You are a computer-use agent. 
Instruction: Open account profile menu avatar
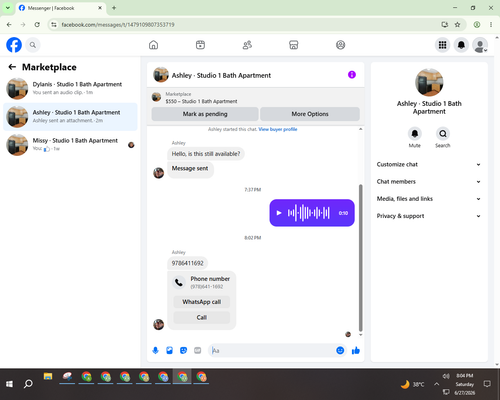pos(480,45)
